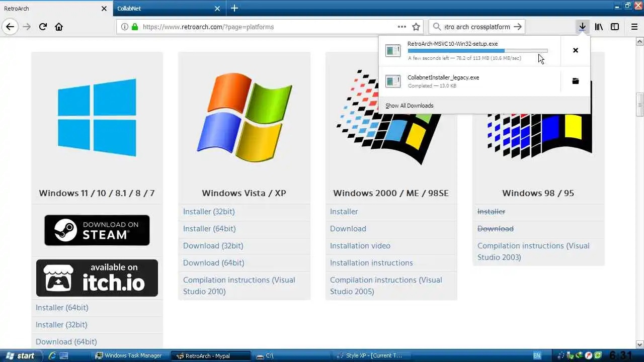Viewport: 644px width, 362px height.
Task: Open the Installation instructions link
Action: [x=371, y=263]
